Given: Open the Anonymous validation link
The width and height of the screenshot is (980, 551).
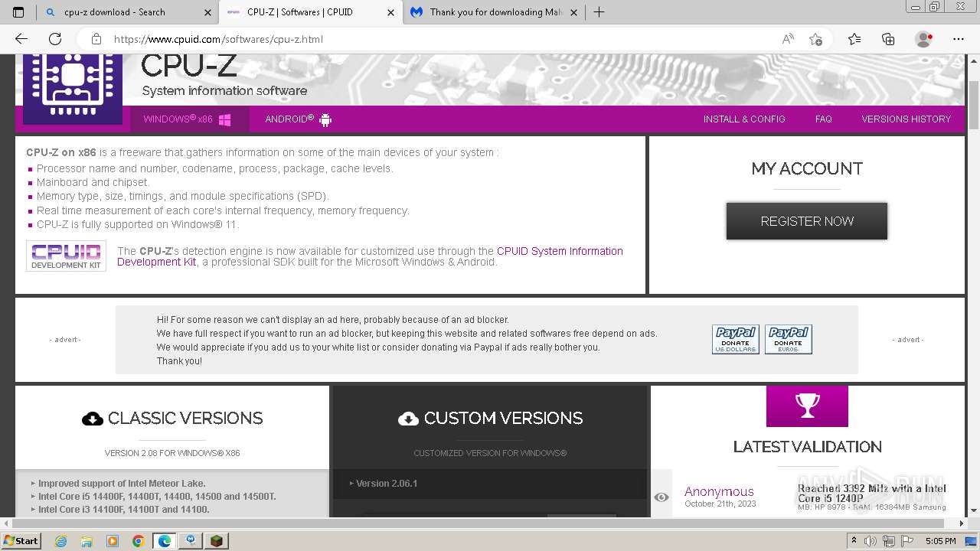Looking at the screenshot, I should [719, 492].
